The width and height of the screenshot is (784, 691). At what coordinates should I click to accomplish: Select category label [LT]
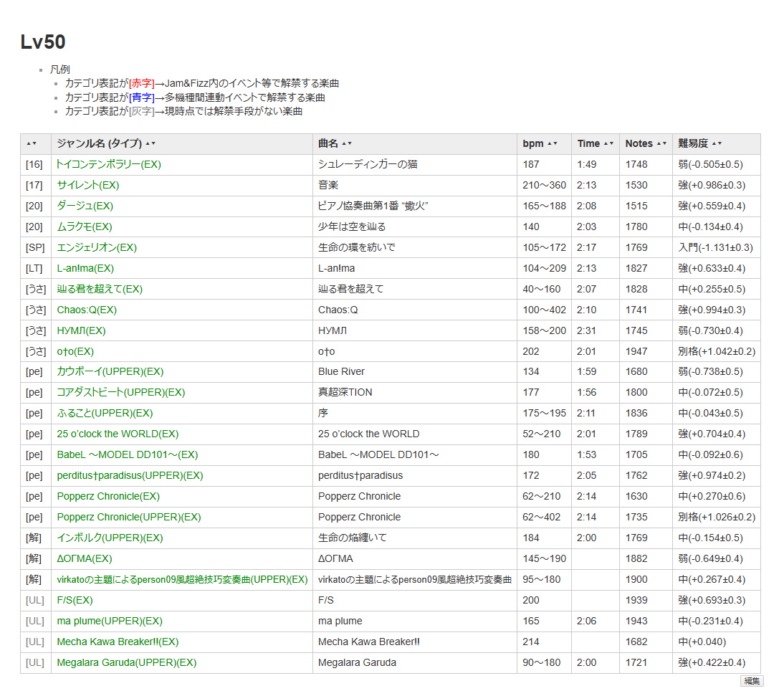(34, 269)
